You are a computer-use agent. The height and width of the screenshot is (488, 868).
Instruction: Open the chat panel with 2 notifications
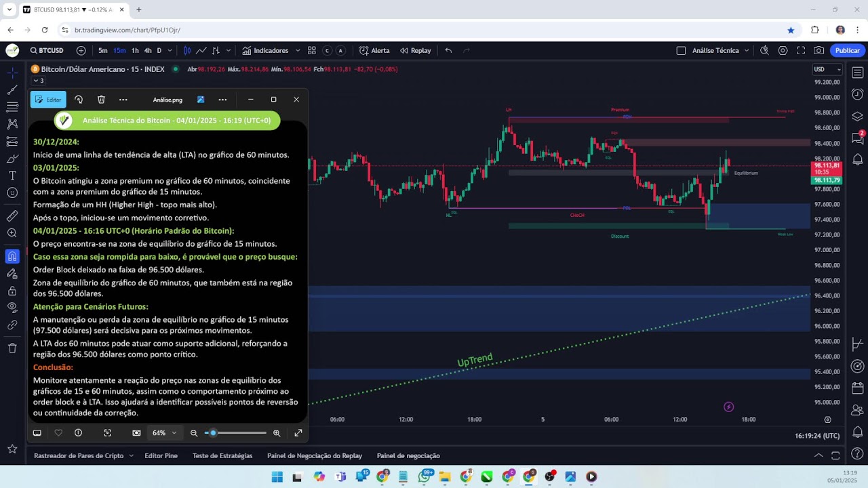pyautogui.click(x=857, y=136)
